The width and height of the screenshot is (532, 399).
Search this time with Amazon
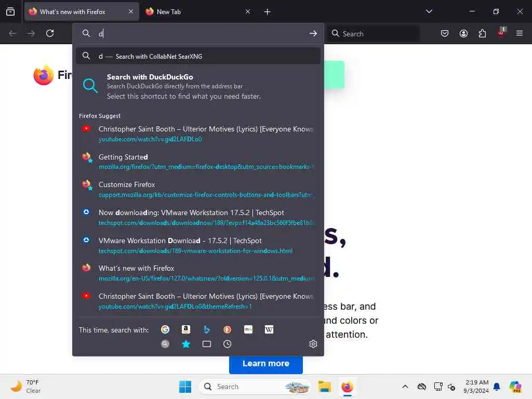186,329
